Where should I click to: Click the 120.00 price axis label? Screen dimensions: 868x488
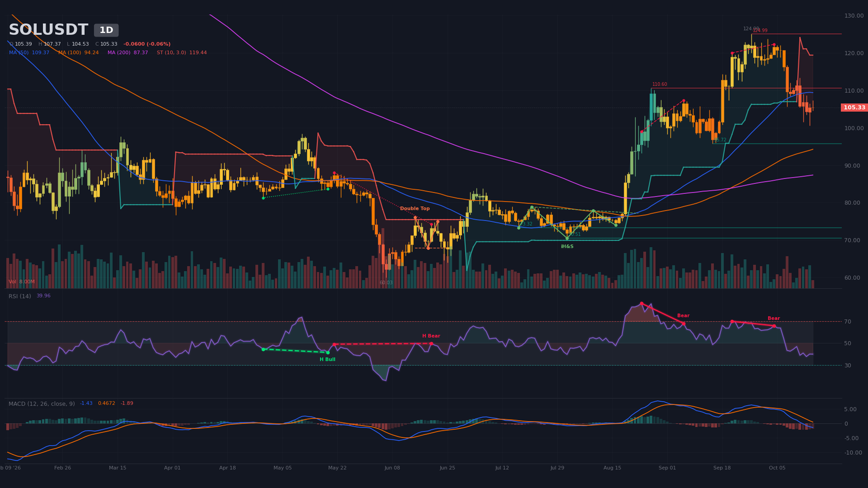[854, 53]
